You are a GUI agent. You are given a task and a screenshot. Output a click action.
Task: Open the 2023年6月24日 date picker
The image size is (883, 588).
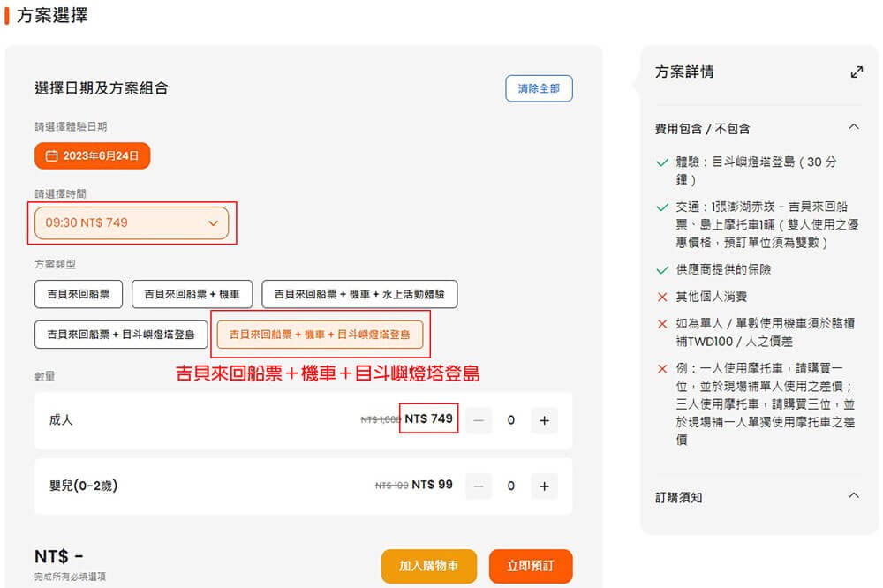[93, 156]
